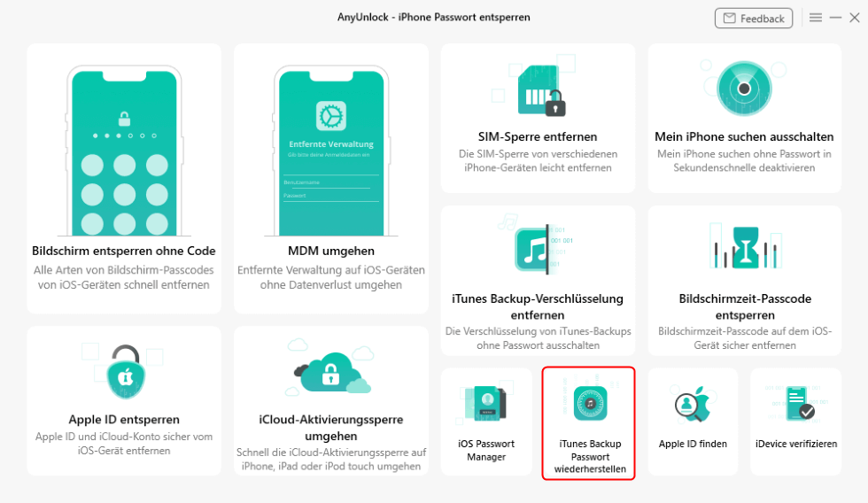Viewport: 868px width, 503px height.
Task: Open Mein iPhone suchen ausschalten title
Action: pos(744,136)
